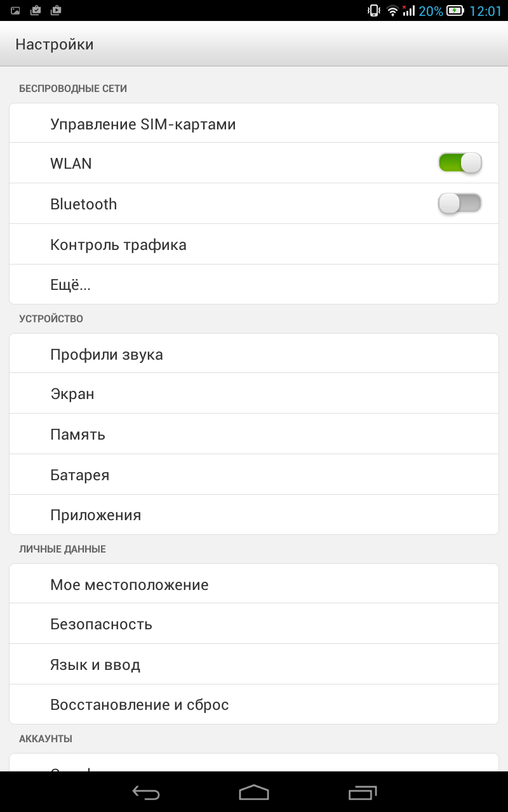Open the Экран settings
The width and height of the screenshot is (508, 812).
[254, 393]
